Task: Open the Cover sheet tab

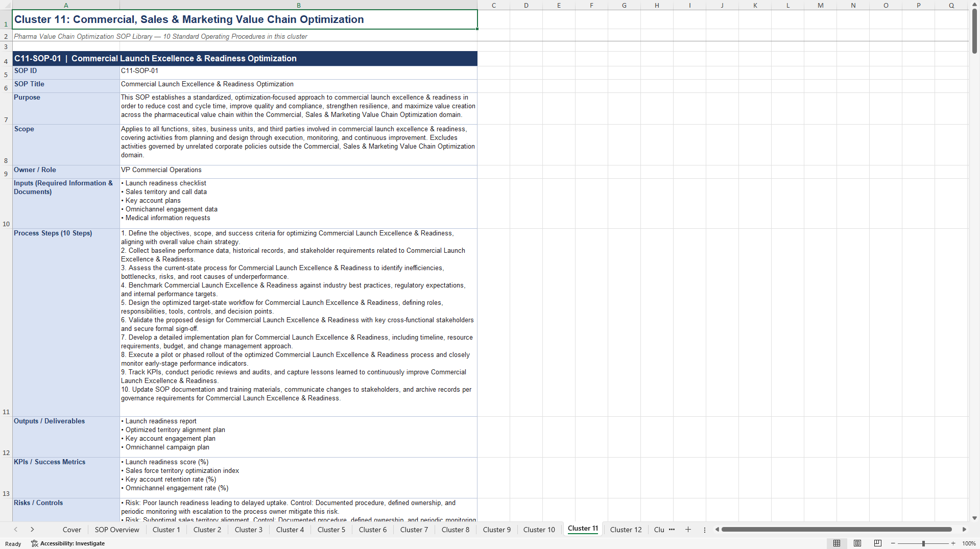Action: point(72,530)
